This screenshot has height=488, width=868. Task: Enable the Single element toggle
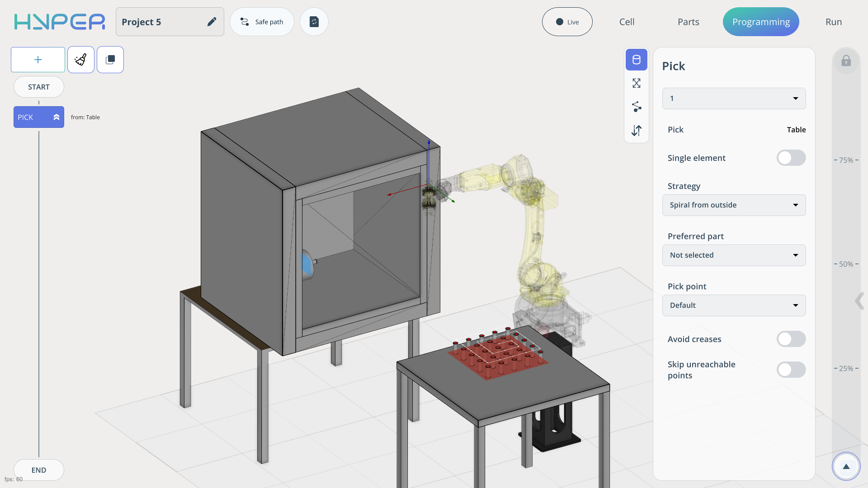point(791,158)
